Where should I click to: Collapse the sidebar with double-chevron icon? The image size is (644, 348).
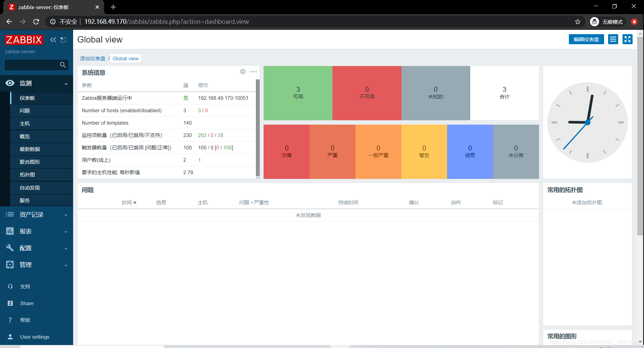pos(53,40)
